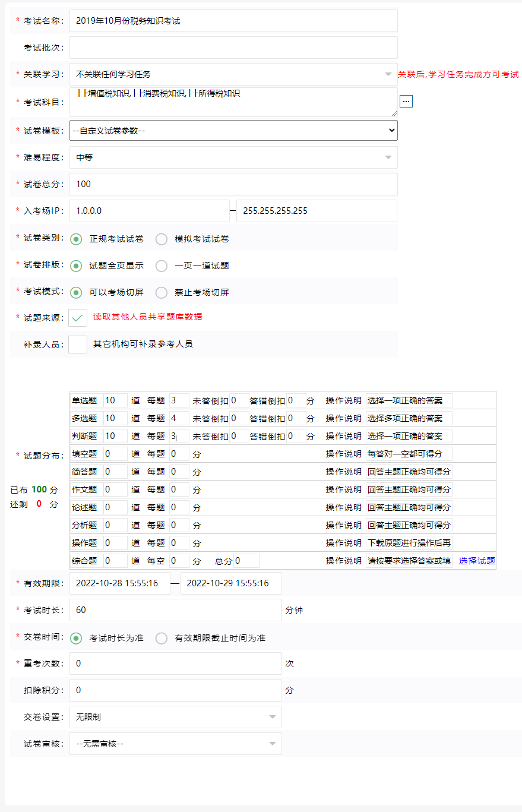Click the 选择试题 link

477,561
